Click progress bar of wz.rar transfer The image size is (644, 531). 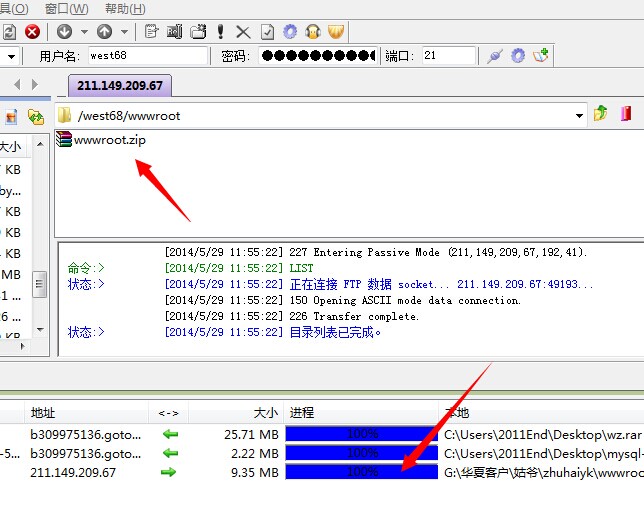(362, 434)
